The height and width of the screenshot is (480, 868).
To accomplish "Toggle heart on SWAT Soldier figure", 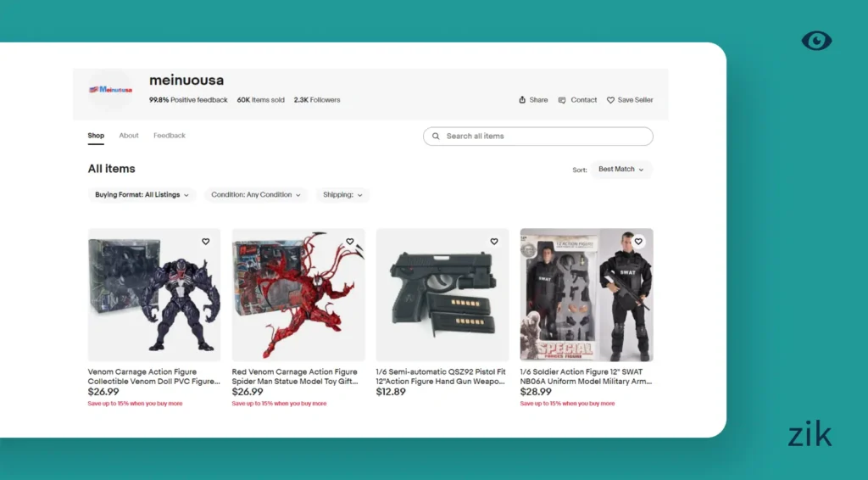I will click(x=638, y=242).
